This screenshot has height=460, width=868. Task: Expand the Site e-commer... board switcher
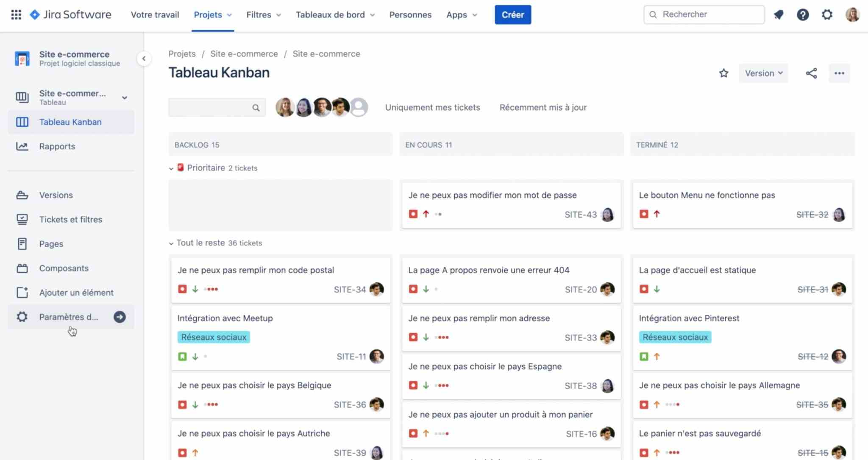click(125, 98)
